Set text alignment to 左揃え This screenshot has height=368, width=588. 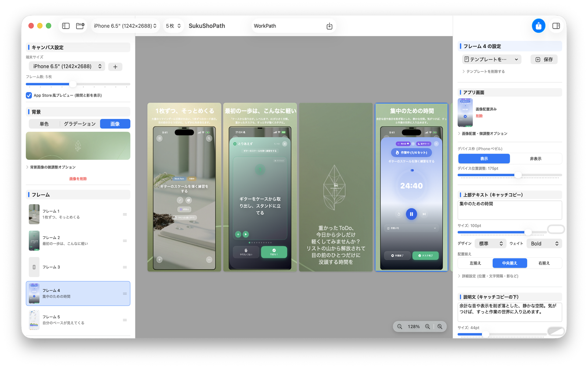coord(475,263)
